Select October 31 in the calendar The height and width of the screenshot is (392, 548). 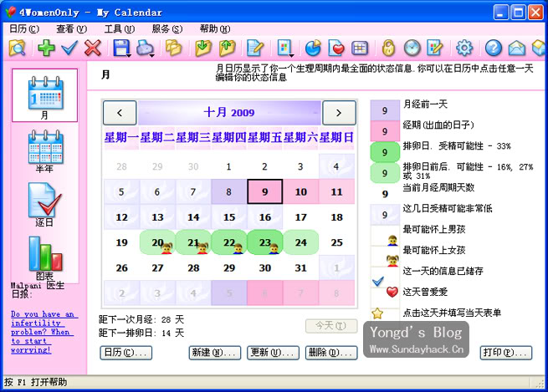click(x=301, y=267)
